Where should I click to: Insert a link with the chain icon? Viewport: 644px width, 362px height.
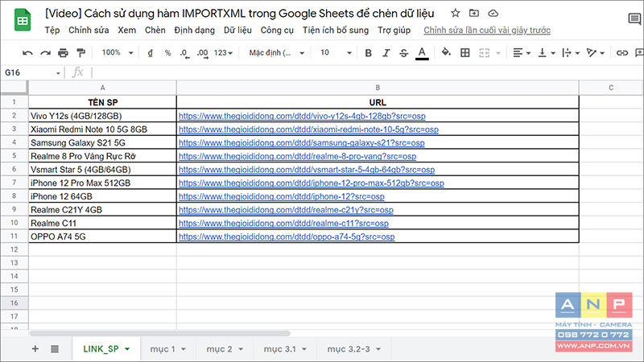coord(621,52)
